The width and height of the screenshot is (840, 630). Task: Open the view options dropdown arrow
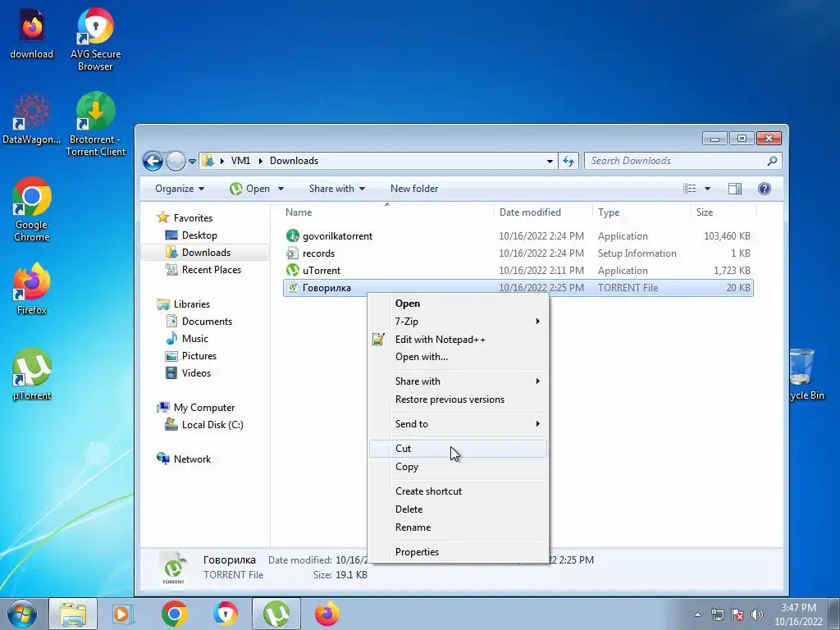[707, 189]
